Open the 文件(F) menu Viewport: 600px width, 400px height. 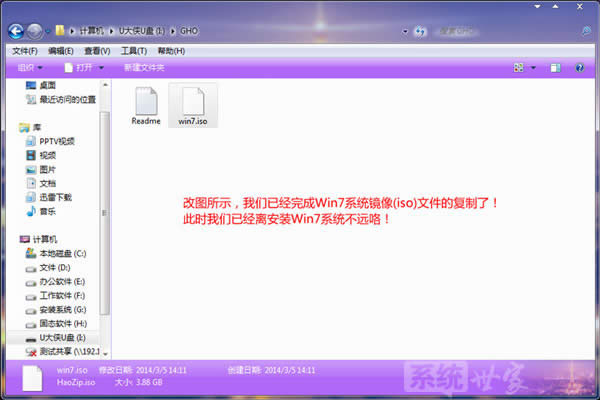25,51
